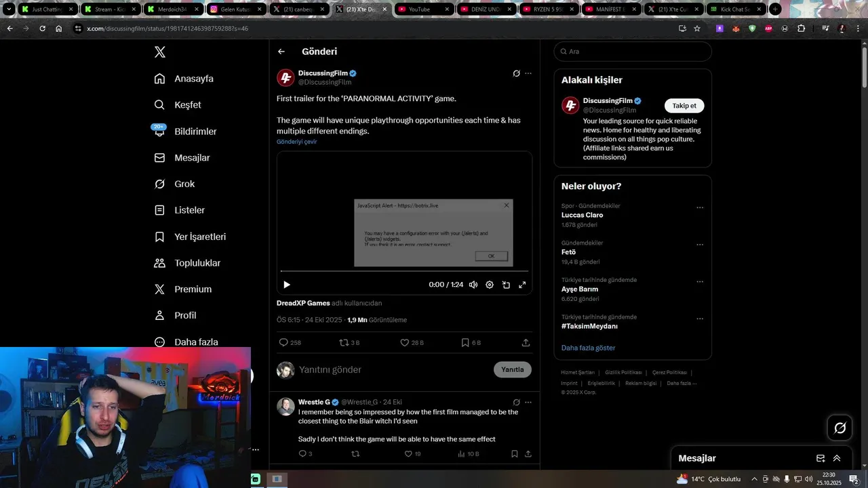Open DiscussingFilm avatar on the post

[285, 78]
